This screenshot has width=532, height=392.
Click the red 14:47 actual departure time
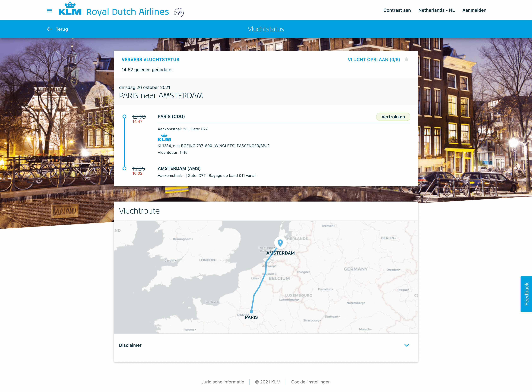pyautogui.click(x=137, y=121)
